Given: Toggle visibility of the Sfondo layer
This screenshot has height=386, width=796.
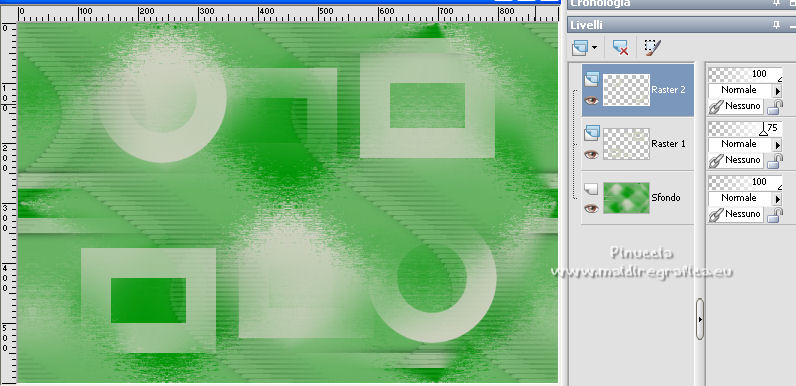Looking at the screenshot, I should pyautogui.click(x=591, y=208).
